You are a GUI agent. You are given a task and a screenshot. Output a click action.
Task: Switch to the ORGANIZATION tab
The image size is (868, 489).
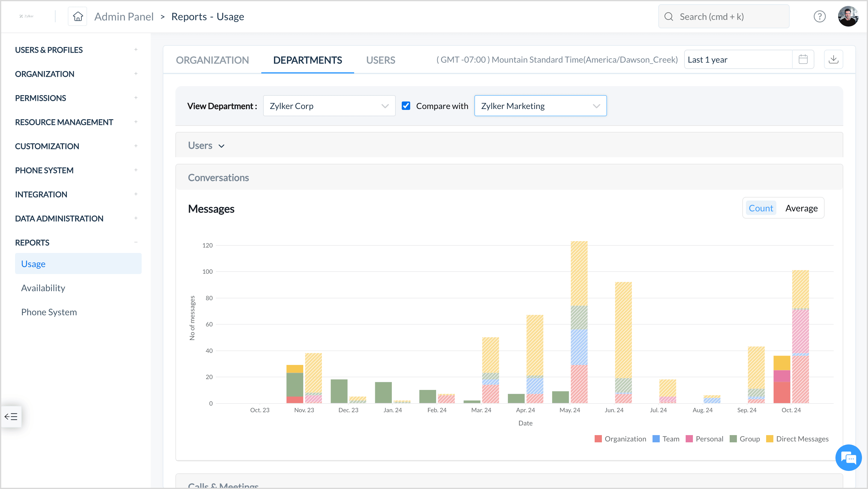pos(212,60)
